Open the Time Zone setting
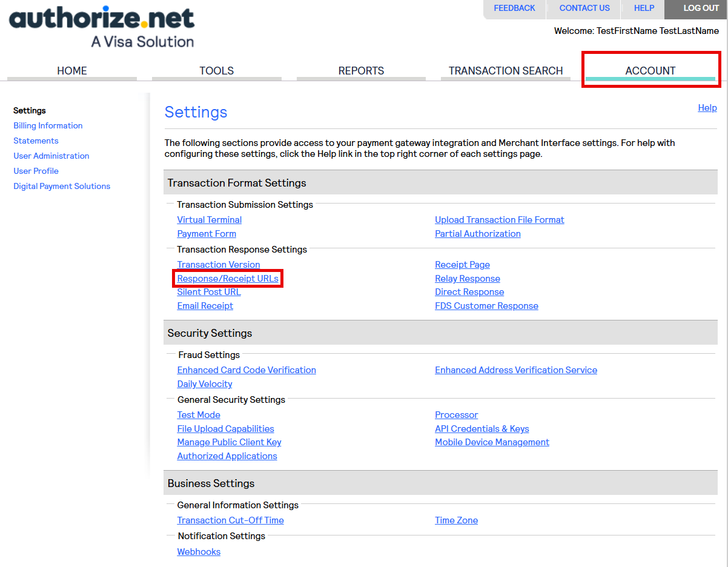This screenshot has width=728, height=567. tap(456, 520)
